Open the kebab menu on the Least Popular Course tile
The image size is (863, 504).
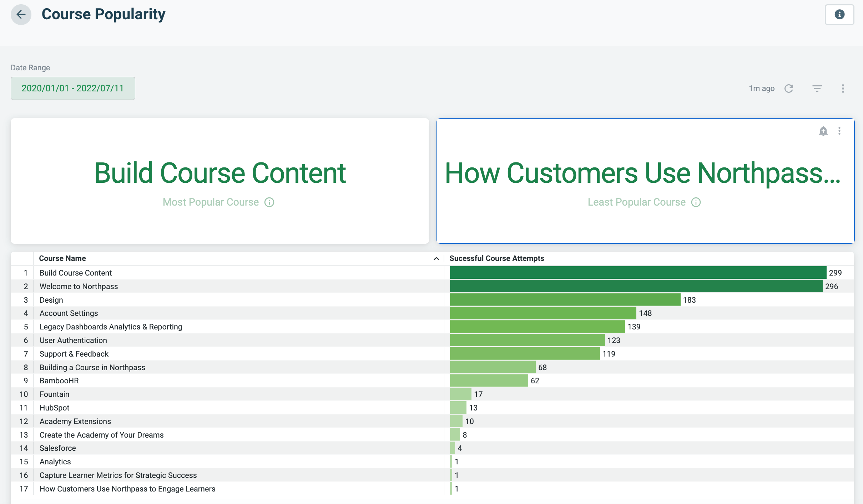pos(839,131)
